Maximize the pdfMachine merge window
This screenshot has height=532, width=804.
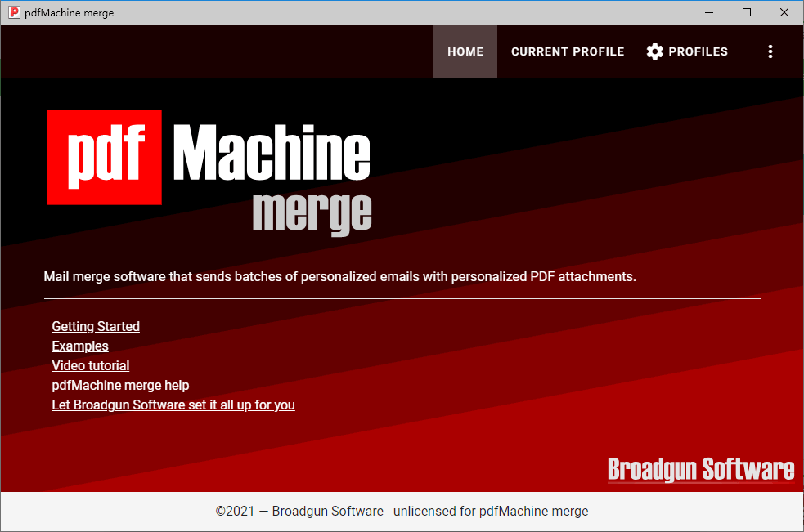[747, 12]
